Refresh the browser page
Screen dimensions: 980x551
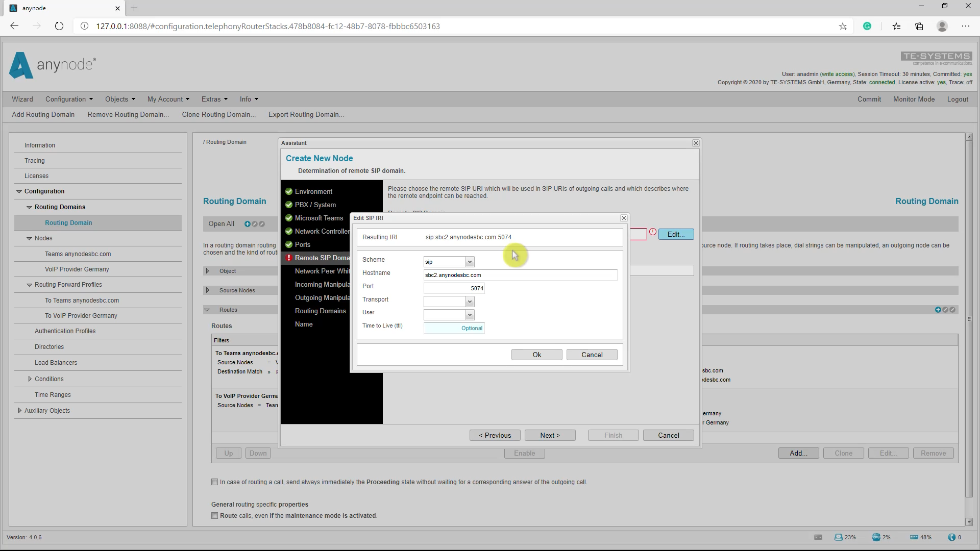tap(59, 26)
